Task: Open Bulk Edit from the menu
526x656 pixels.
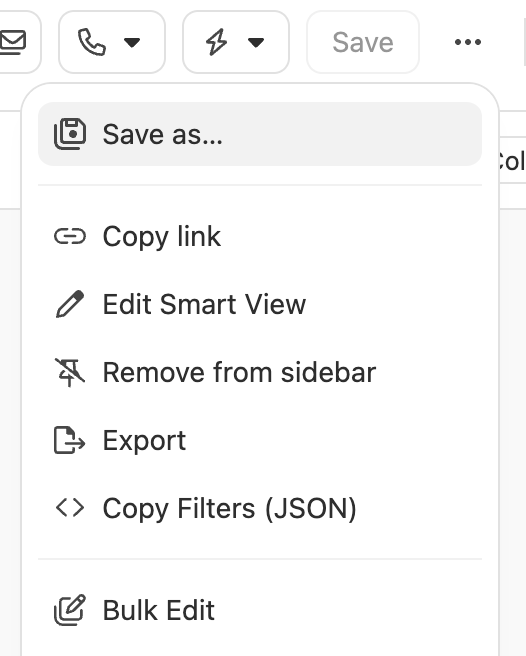Action: tap(260, 610)
